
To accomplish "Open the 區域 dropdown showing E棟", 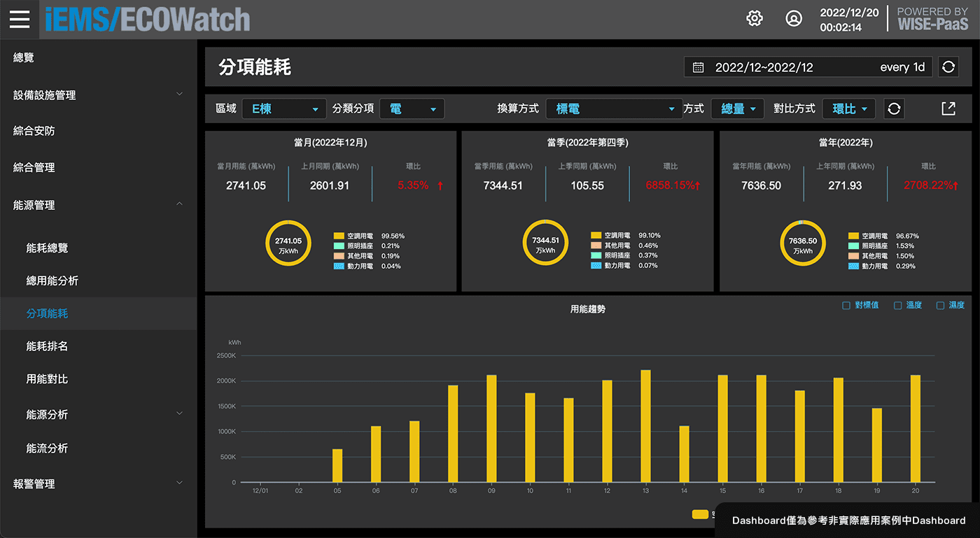I will pyautogui.click(x=284, y=109).
